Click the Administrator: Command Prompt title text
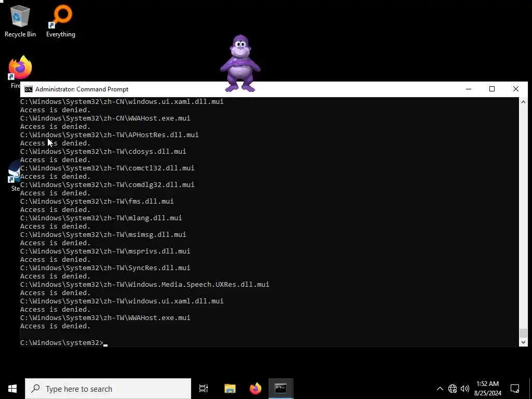The width and height of the screenshot is (532, 399). (82, 89)
